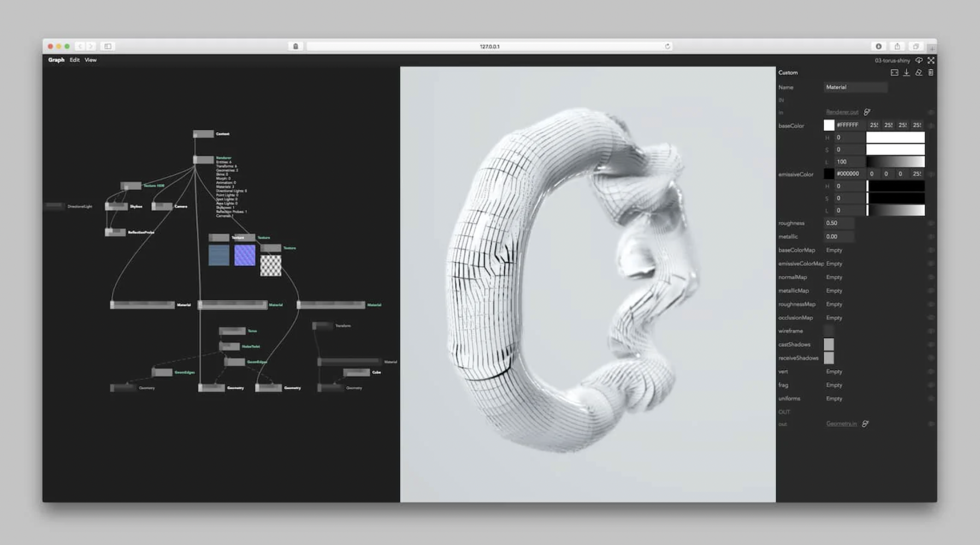Follow the Renderer.out link
Image resolution: width=980 pixels, height=545 pixels.
coord(842,112)
